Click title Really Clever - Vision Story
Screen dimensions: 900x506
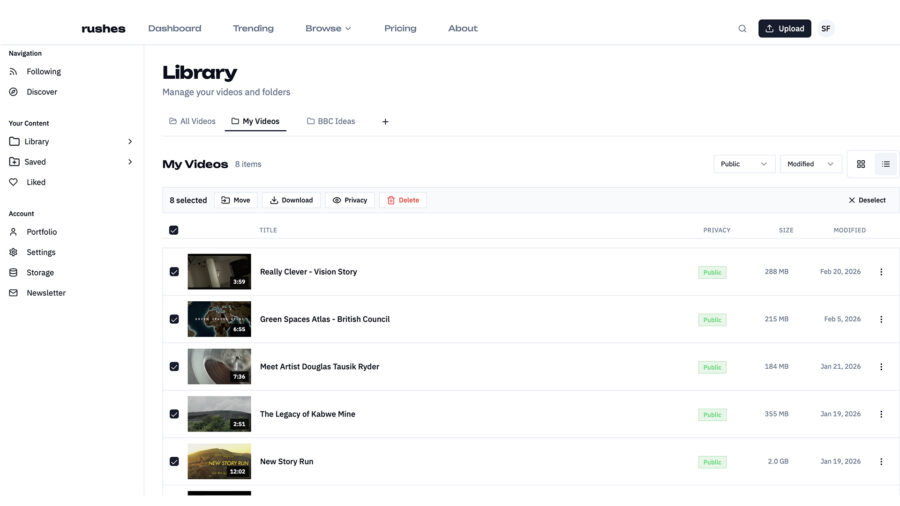(308, 272)
